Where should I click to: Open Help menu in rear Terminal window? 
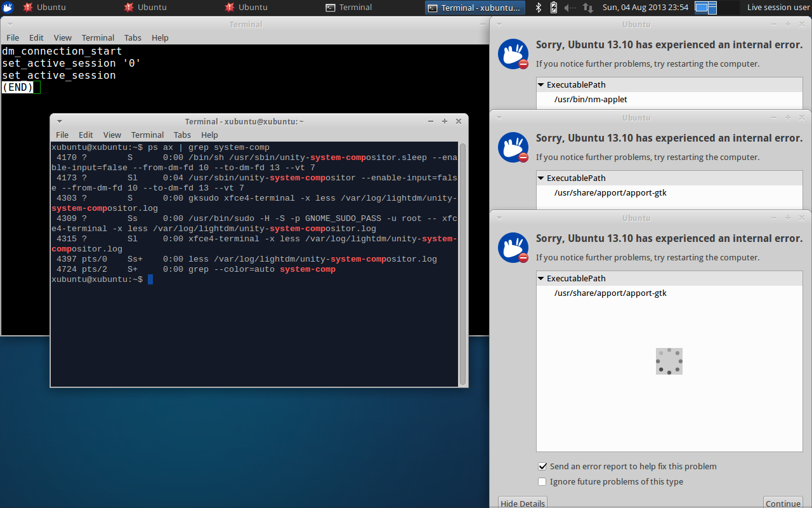pos(160,37)
